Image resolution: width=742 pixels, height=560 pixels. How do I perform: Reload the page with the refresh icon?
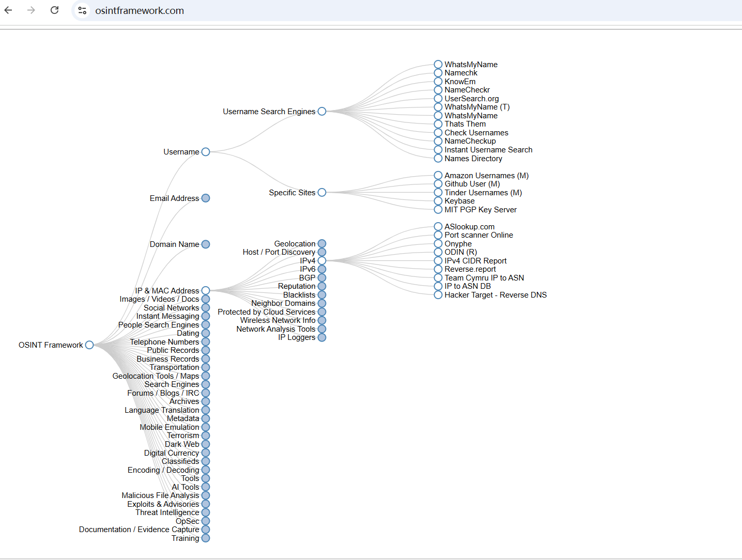pos(54,10)
